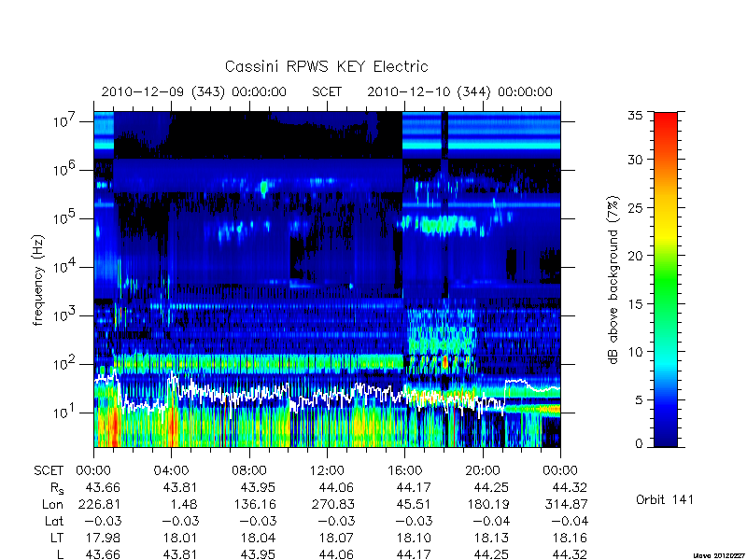Image resolution: width=747 pixels, height=560 pixels.
Task: Click the 'Lat' row label
Action: pyautogui.click(x=54, y=521)
